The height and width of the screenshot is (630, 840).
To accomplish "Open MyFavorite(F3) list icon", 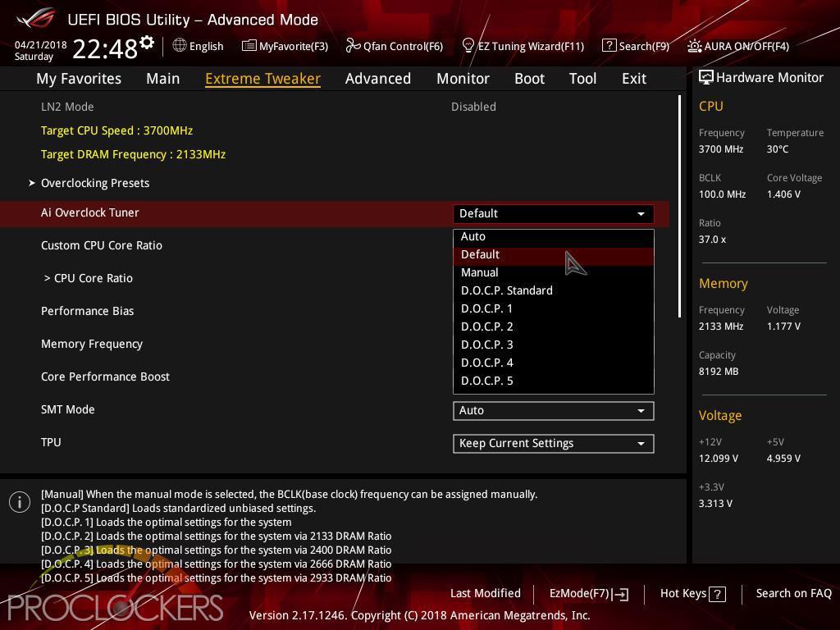I will [249, 46].
